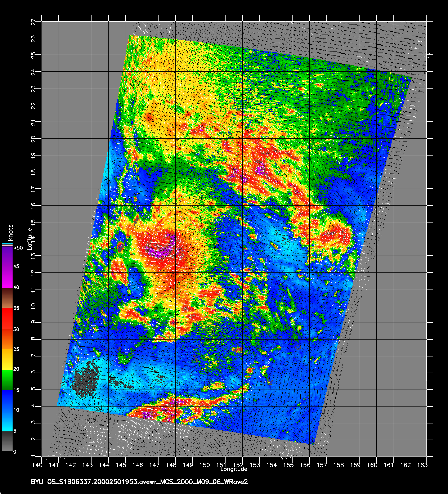Screen dimensions: 448x494
Task: Click the 'knots' colorbar unit label
Action: [10, 233]
